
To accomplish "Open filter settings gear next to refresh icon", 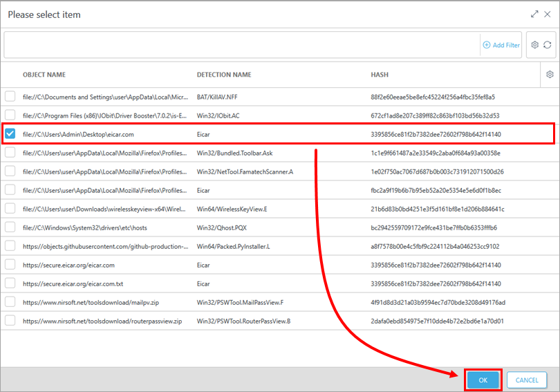I will pos(534,45).
